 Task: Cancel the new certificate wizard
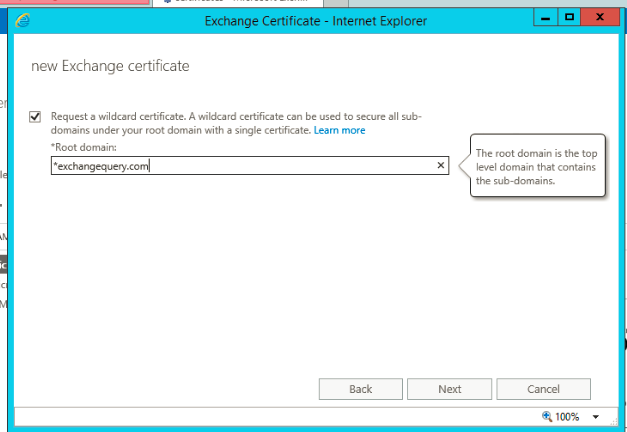[543, 389]
